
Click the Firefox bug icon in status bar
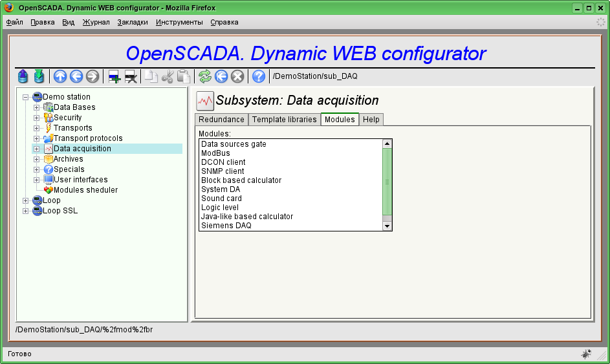pos(586,354)
